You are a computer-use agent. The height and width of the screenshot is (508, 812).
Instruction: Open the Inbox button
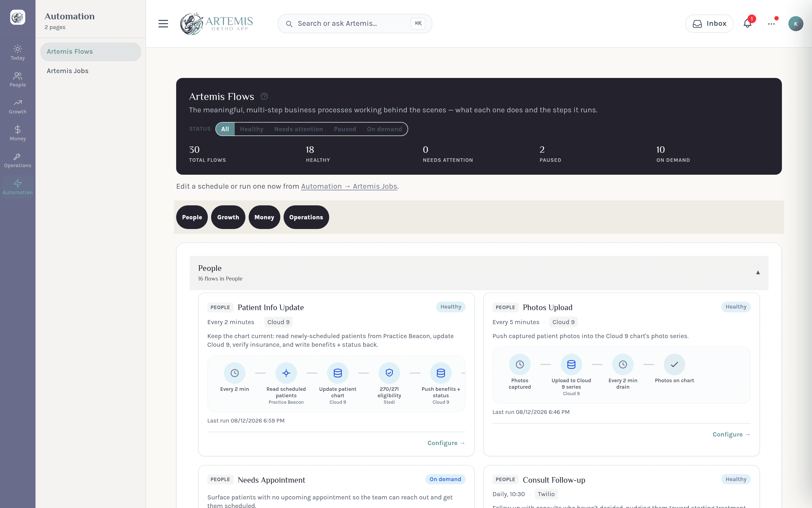[x=709, y=24]
